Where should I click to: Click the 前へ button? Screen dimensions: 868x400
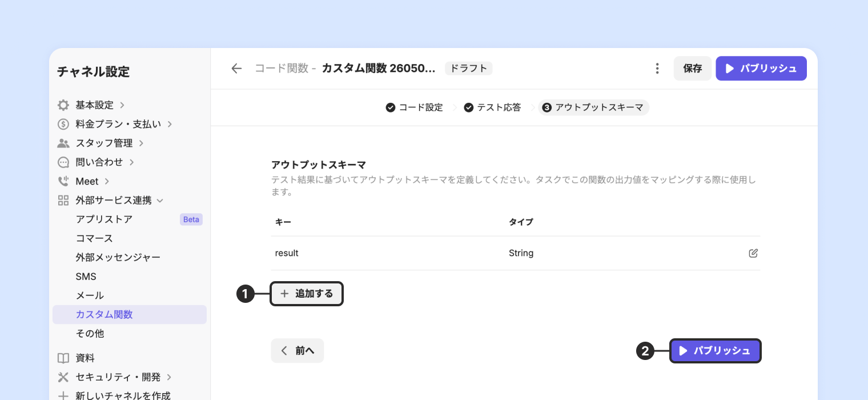pyautogui.click(x=298, y=351)
